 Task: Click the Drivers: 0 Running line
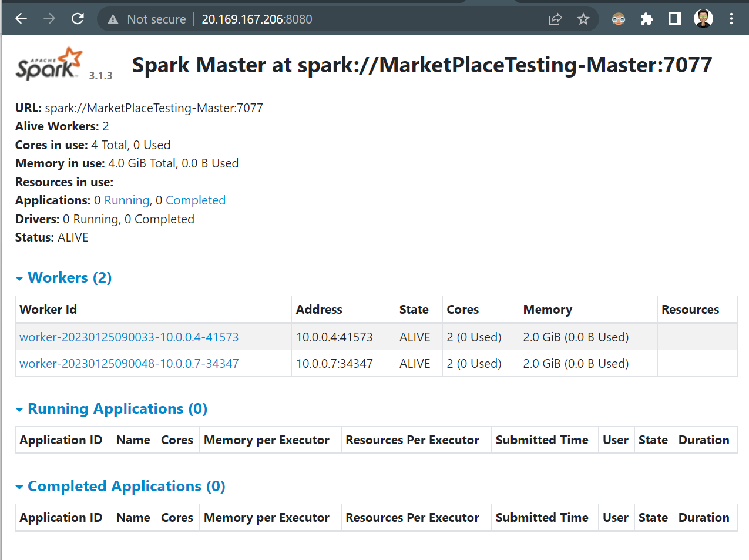(x=105, y=219)
